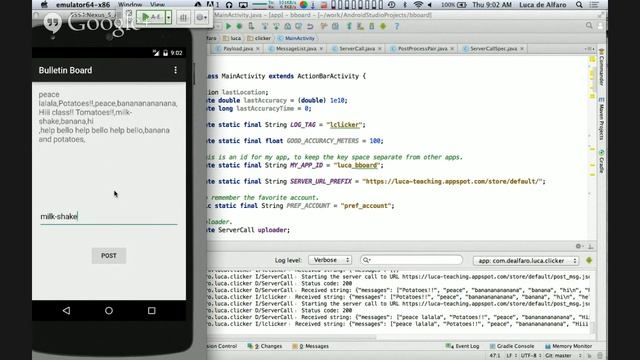
Task: Click the logcat settings gear icon
Action: click(578, 246)
